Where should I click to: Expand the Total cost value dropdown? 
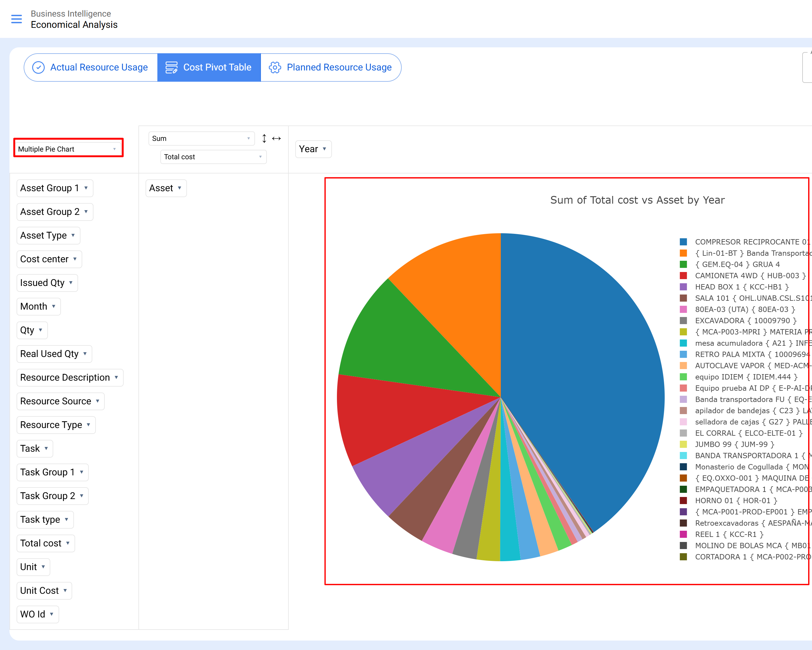pyautogui.click(x=213, y=157)
